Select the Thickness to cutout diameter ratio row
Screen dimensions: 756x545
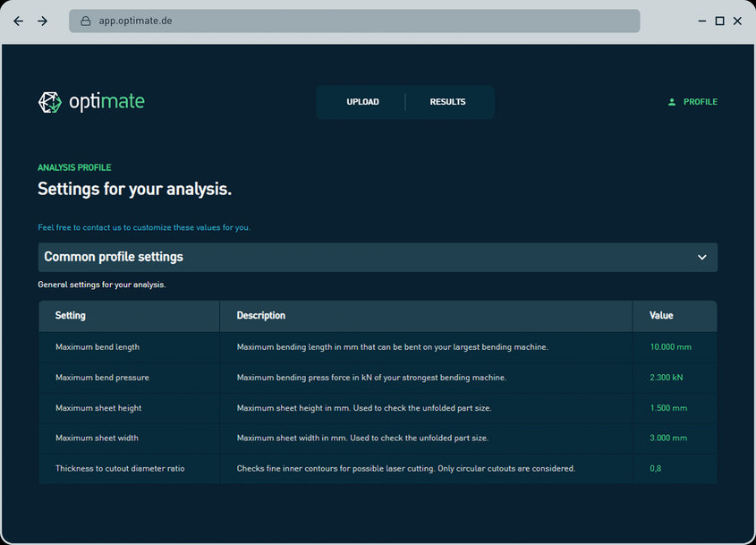pyautogui.click(x=378, y=468)
